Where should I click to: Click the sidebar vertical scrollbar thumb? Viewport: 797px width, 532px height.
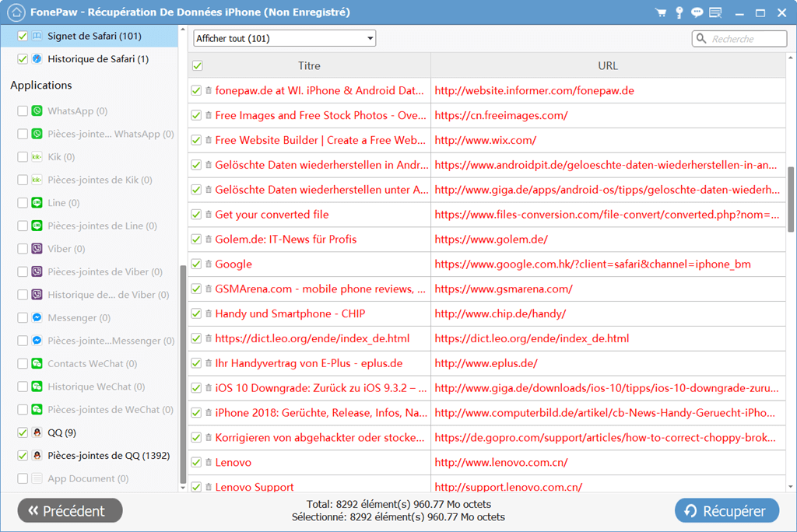(183, 373)
